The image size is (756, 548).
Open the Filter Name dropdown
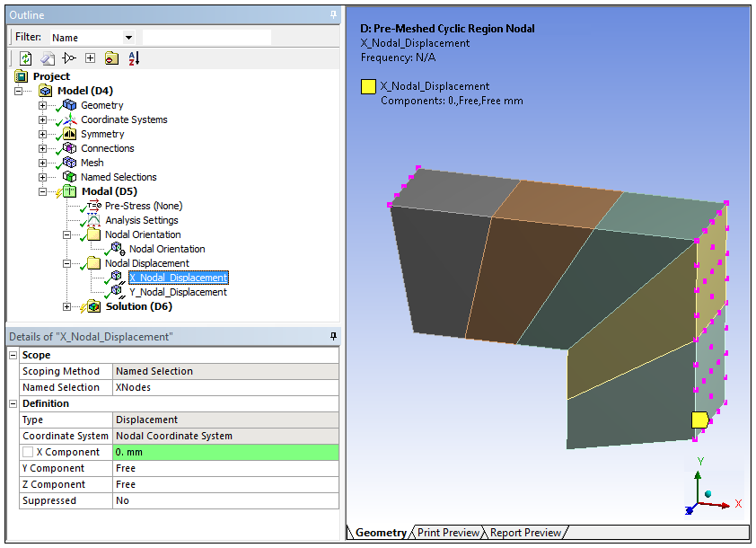click(x=128, y=38)
